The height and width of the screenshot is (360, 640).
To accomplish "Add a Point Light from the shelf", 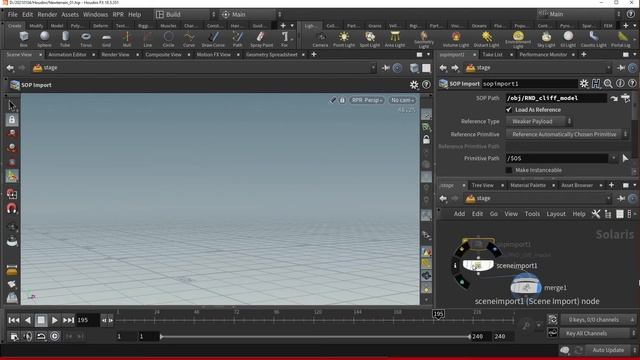I will click(x=344, y=39).
